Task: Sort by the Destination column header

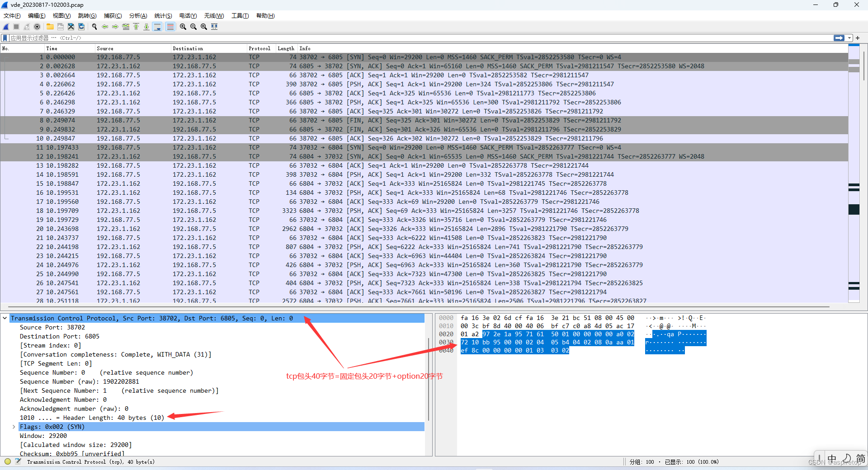Action: (209, 48)
